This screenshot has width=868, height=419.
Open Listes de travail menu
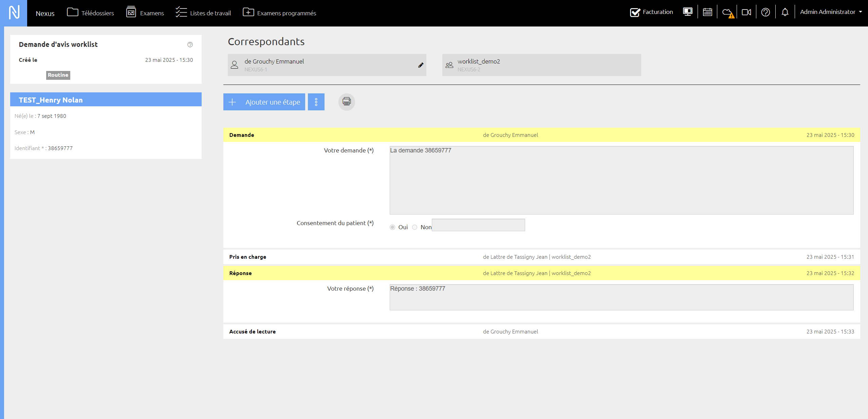coord(203,13)
